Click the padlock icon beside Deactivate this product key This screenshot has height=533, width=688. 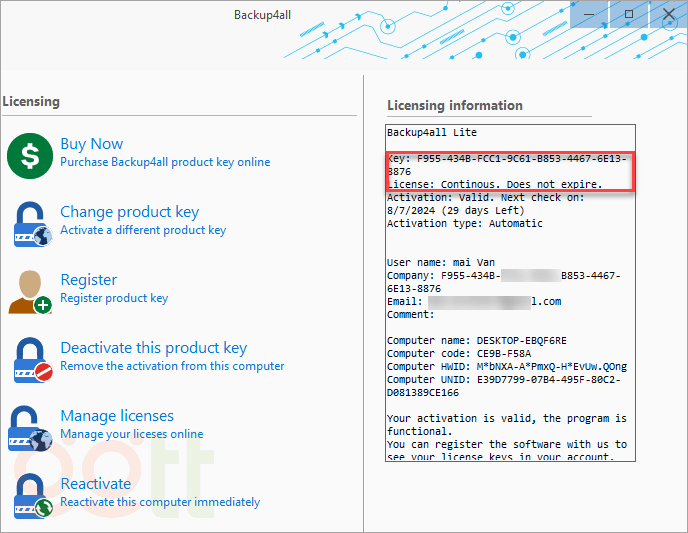pyautogui.click(x=30, y=358)
